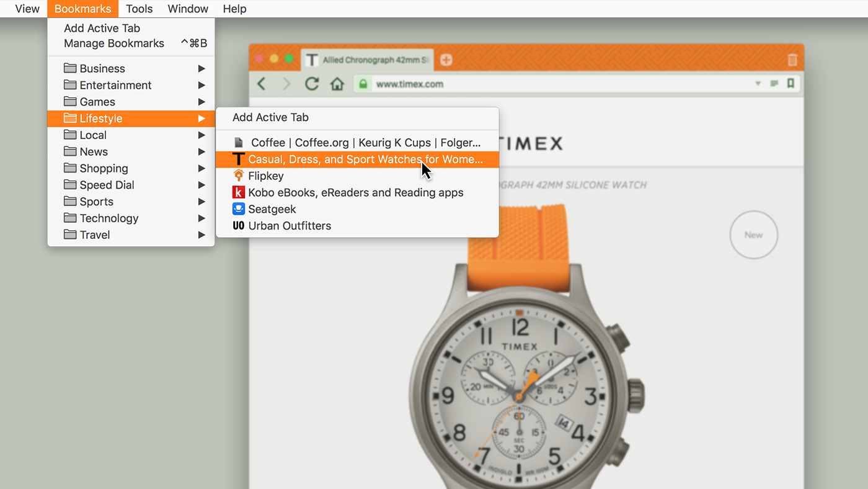Reload the timex.com page
Image resolution: width=868 pixels, height=489 pixels.
tap(312, 84)
